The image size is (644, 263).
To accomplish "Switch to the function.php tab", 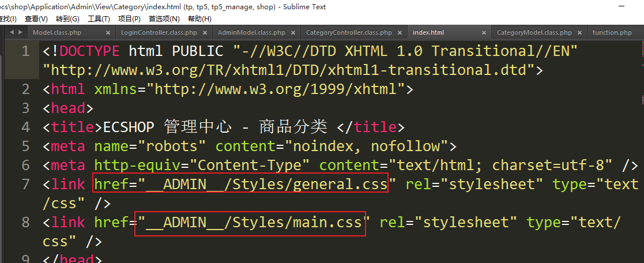I will coord(612,33).
